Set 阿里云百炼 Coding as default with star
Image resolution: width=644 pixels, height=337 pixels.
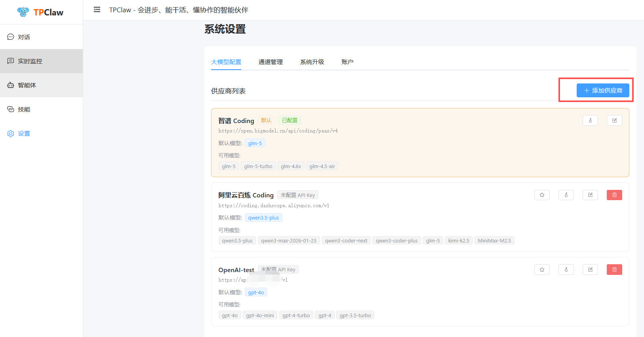(x=542, y=195)
